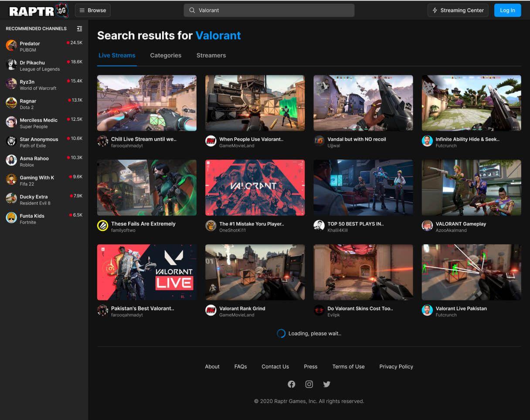The image size is (530, 420).
Task: Open Dr Pikachu channel avatar
Action: tap(11, 65)
